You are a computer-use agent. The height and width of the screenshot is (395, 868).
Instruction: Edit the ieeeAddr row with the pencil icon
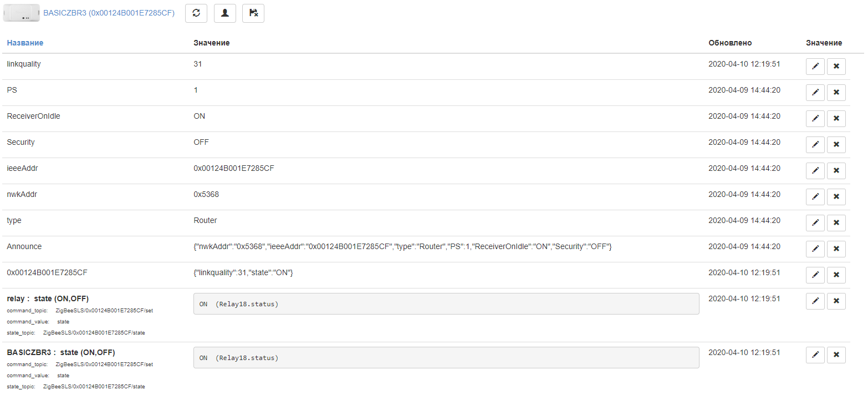(815, 171)
